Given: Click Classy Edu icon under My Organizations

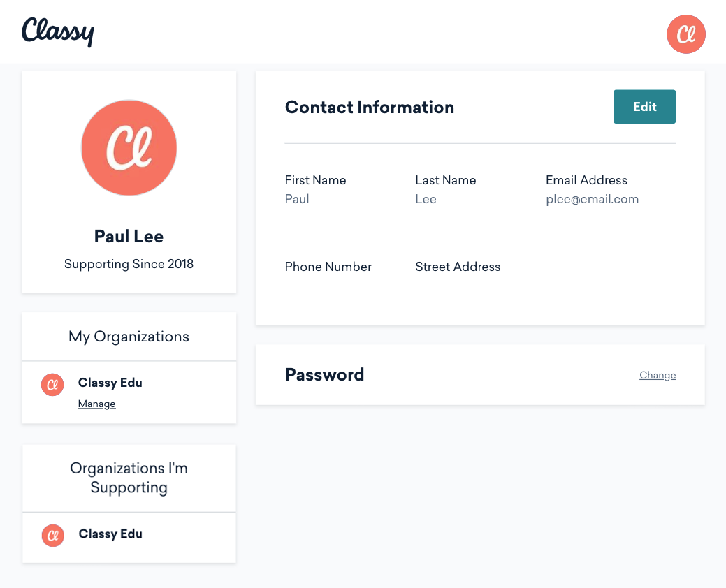Looking at the screenshot, I should pos(52,384).
